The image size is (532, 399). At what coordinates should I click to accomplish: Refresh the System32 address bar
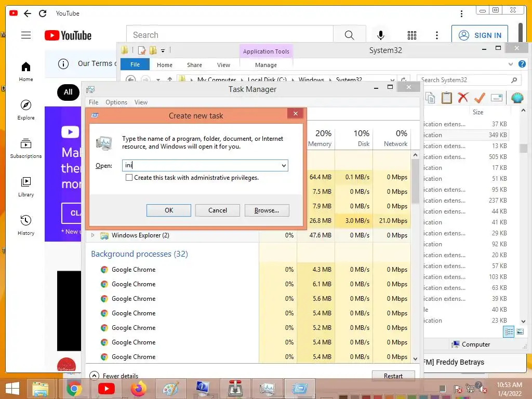(x=403, y=80)
